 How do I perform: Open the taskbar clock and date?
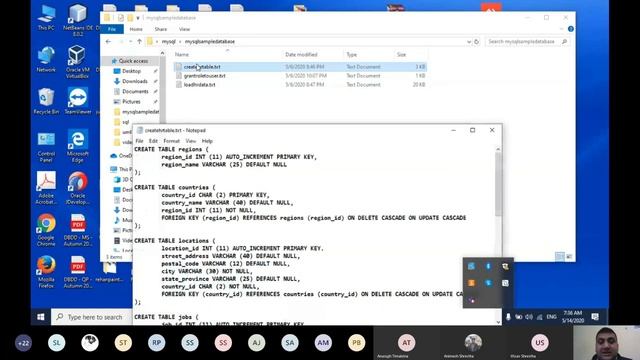pos(573,317)
